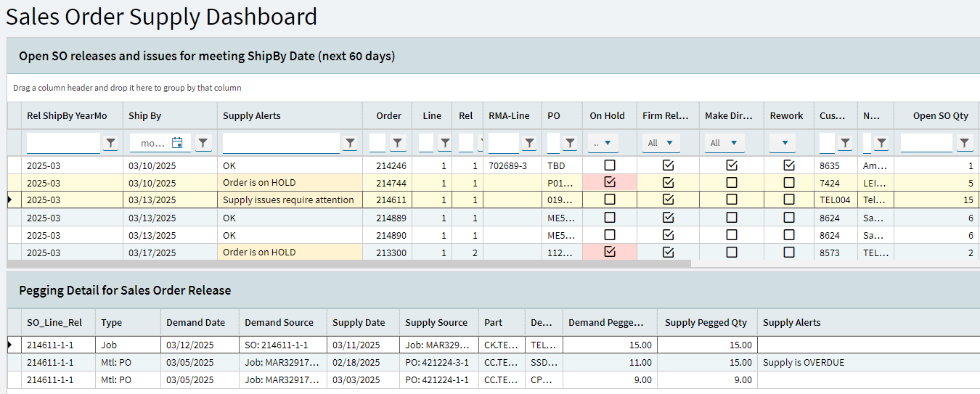The width and height of the screenshot is (980, 394).
Task: Sort pegging grid by Supply Source header
Action: pos(436,322)
